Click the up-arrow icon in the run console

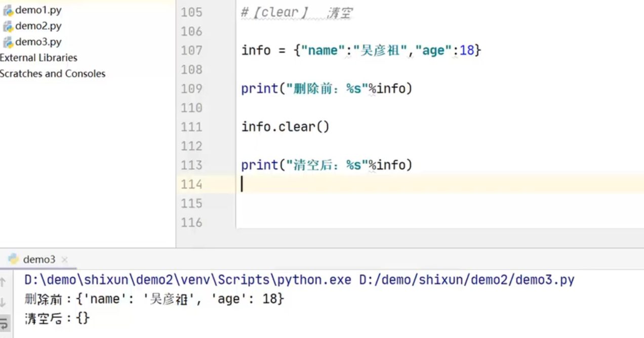tap(3, 282)
